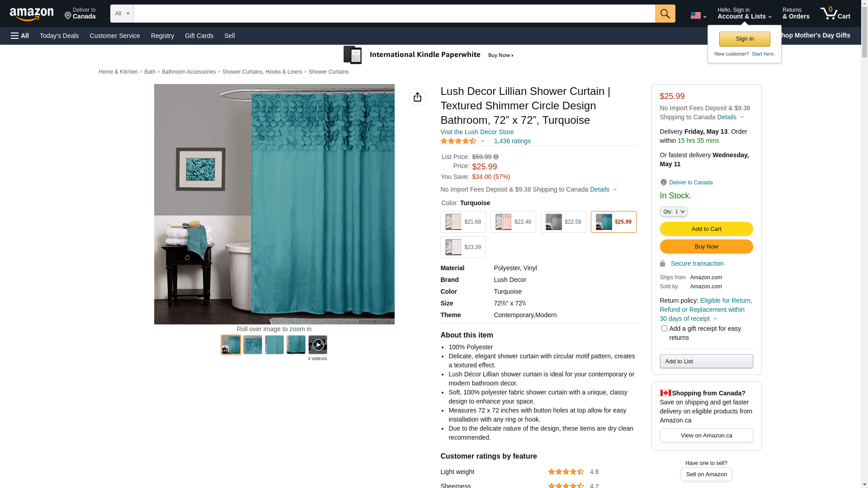
Task: Click the Amazon logo
Action: pos(32,14)
